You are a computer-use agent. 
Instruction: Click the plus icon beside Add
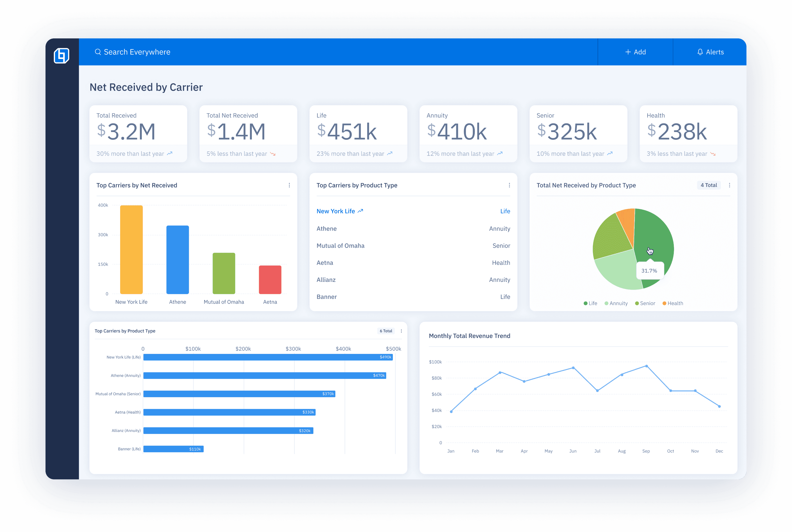click(628, 52)
